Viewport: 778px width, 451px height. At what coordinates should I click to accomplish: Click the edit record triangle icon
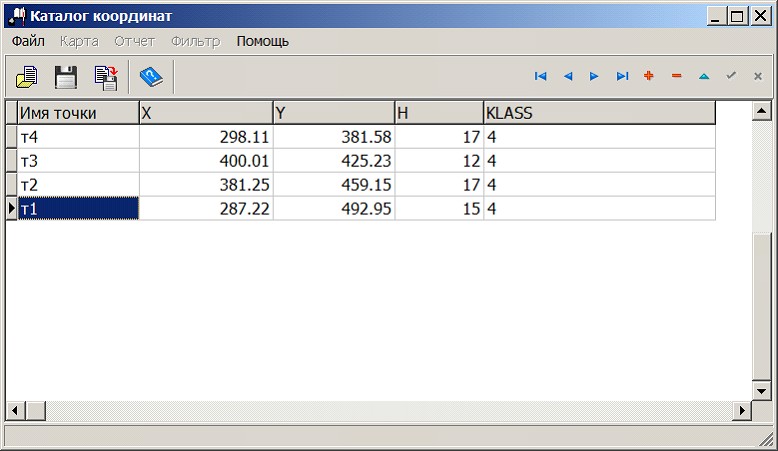[703, 76]
